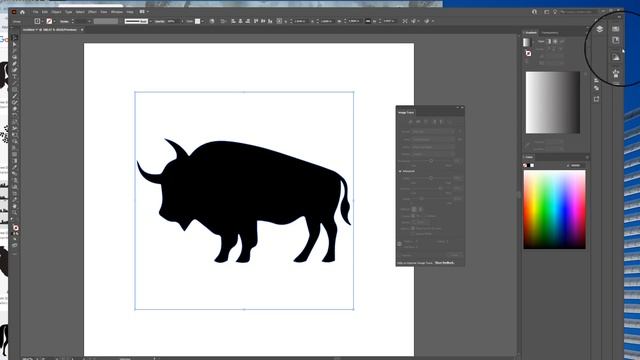Open the Preset dropdown in Image Trace

(x=433, y=132)
